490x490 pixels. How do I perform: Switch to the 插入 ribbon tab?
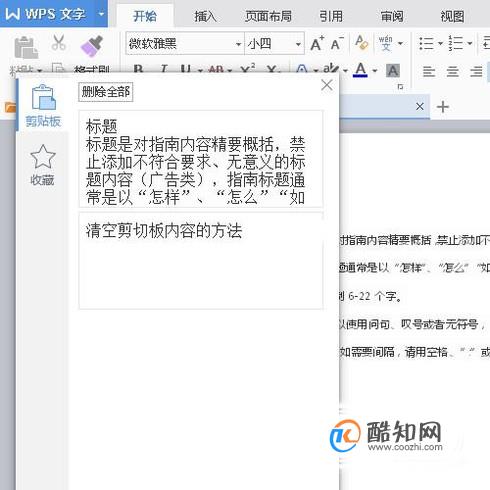click(205, 16)
